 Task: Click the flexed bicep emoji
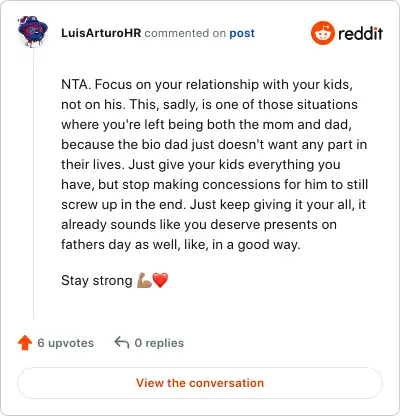144,280
